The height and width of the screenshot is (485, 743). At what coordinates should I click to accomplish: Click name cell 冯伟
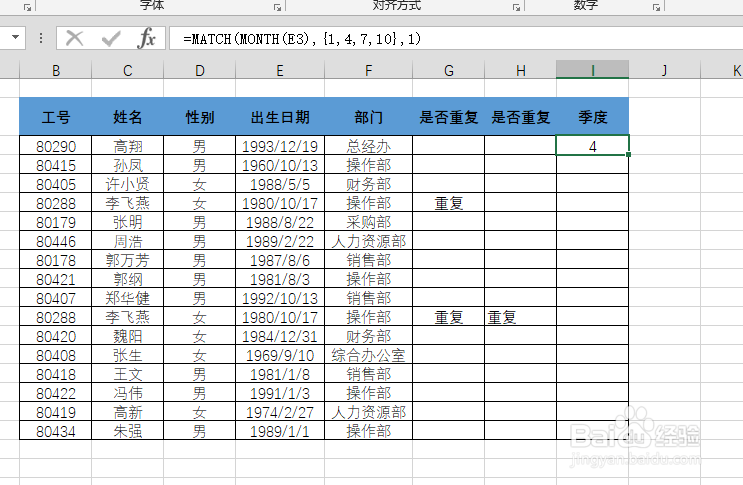127,393
